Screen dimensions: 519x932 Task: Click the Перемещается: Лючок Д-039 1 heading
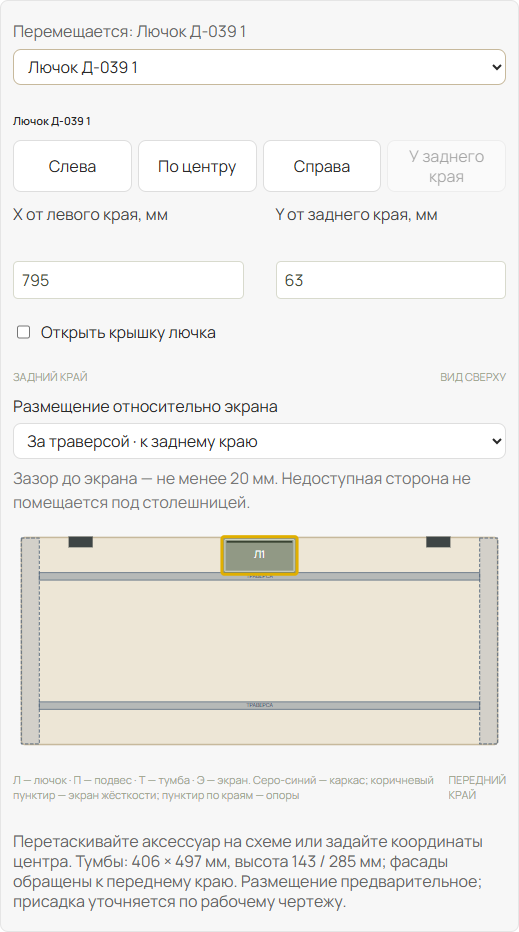pos(130,32)
